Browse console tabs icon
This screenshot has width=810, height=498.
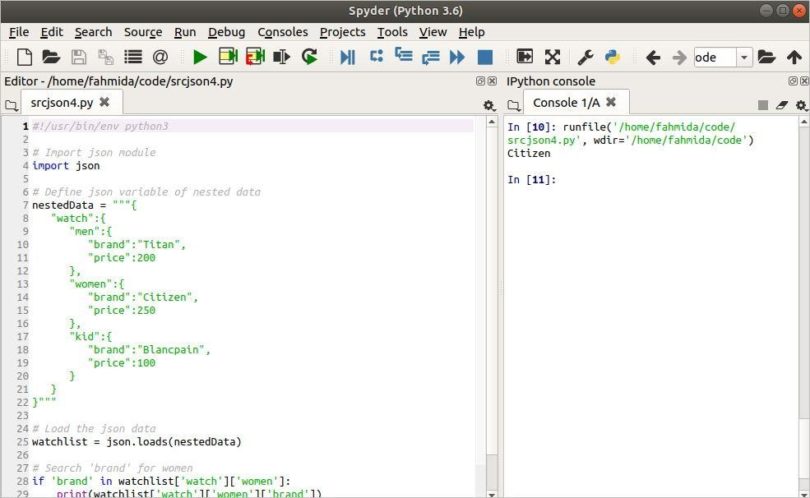coord(513,105)
